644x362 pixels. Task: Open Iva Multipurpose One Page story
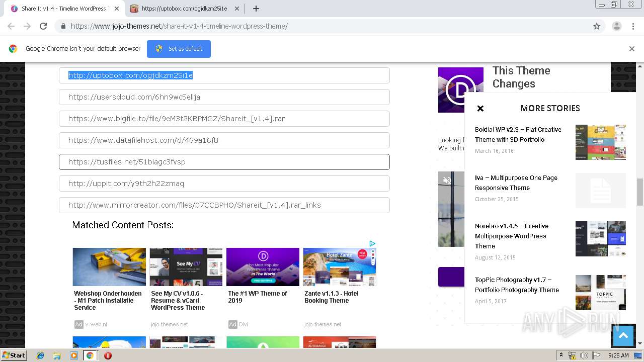516,183
